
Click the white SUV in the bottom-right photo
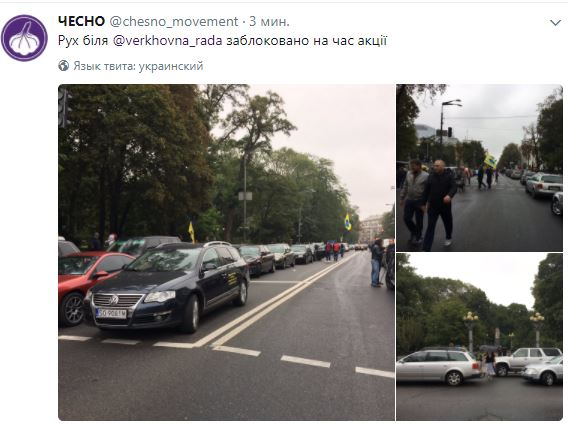pos(525,360)
